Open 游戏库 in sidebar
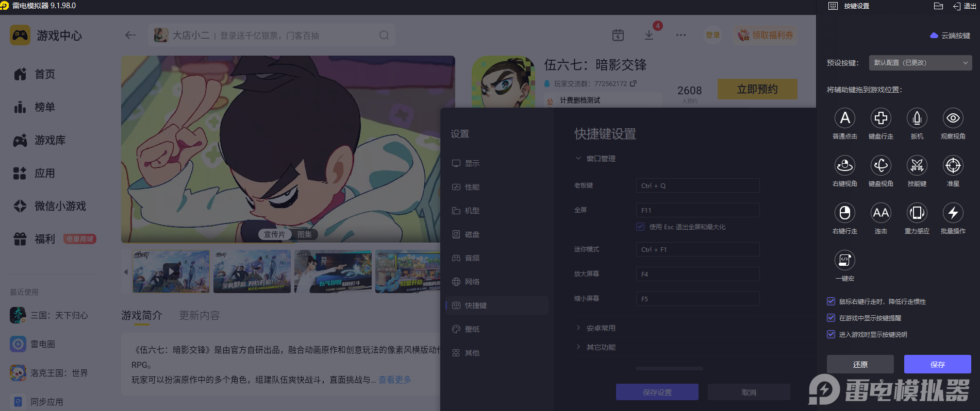 click(39, 140)
